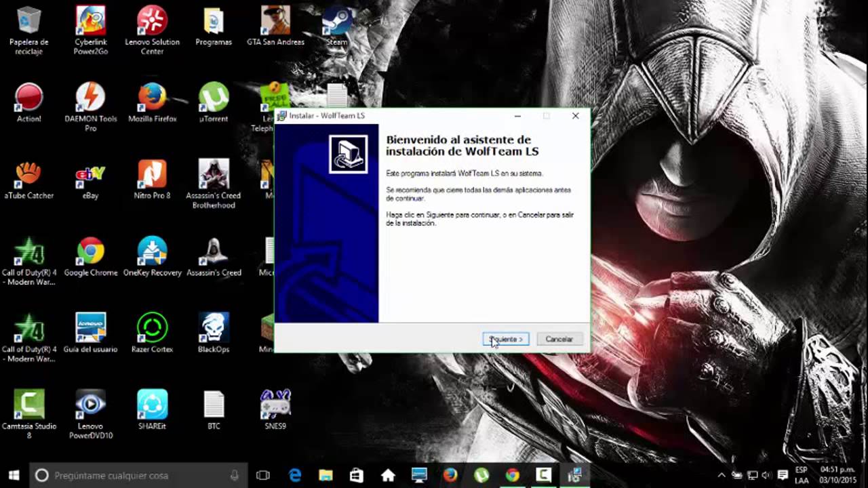Screen dimensions: 868x488
Task: Select the Razer Cortex desktop icon
Action: 152,333
